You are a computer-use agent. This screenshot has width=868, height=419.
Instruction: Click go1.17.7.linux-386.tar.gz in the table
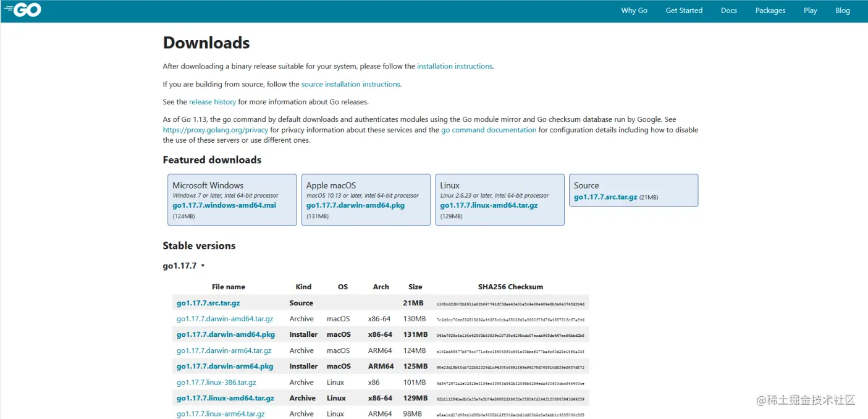click(216, 383)
